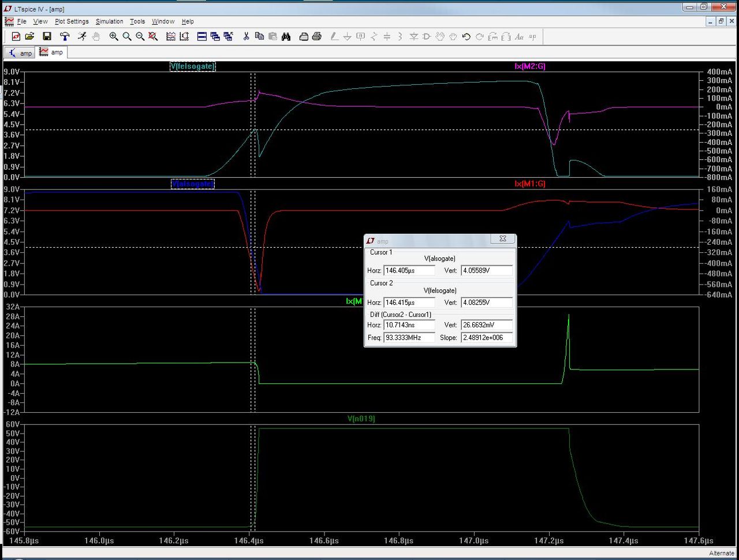Click the Undo arrow icon
Screen dimensions: 739x560
466,36
